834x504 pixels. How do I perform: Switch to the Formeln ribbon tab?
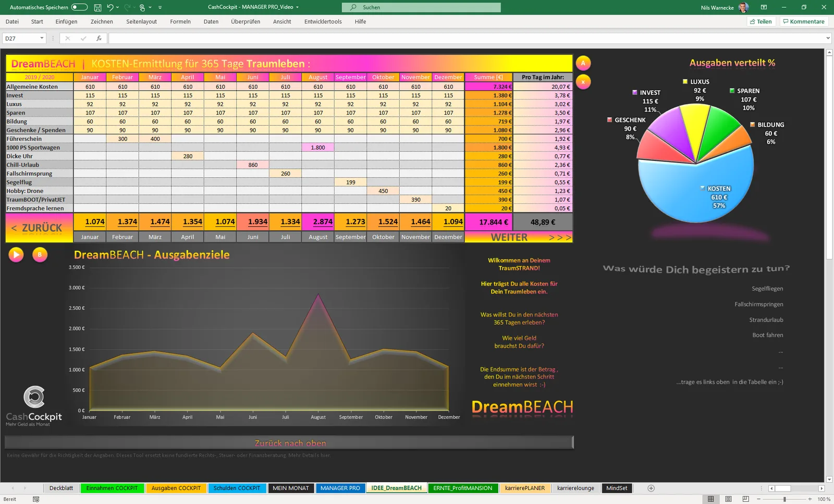(x=180, y=21)
